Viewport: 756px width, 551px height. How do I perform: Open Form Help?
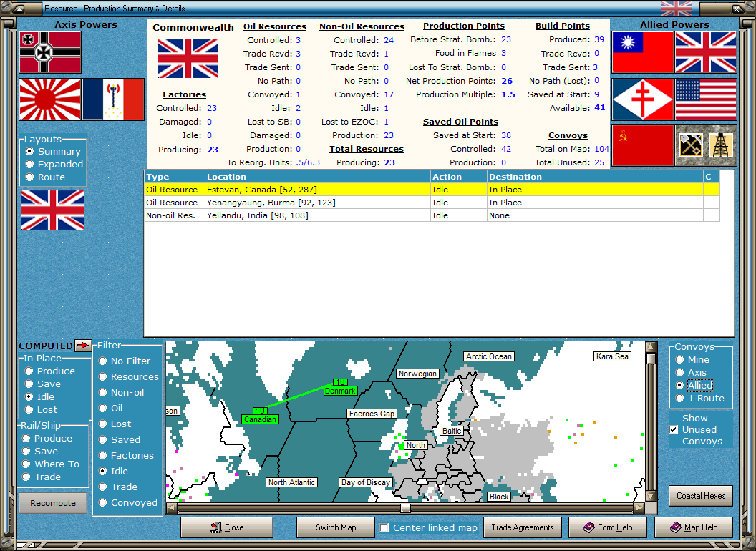point(608,527)
